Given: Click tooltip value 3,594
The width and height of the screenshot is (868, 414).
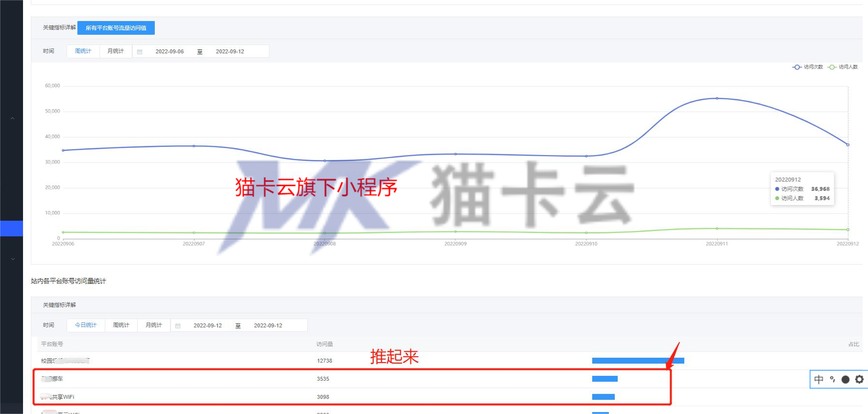Looking at the screenshot, I should point(822,198).
